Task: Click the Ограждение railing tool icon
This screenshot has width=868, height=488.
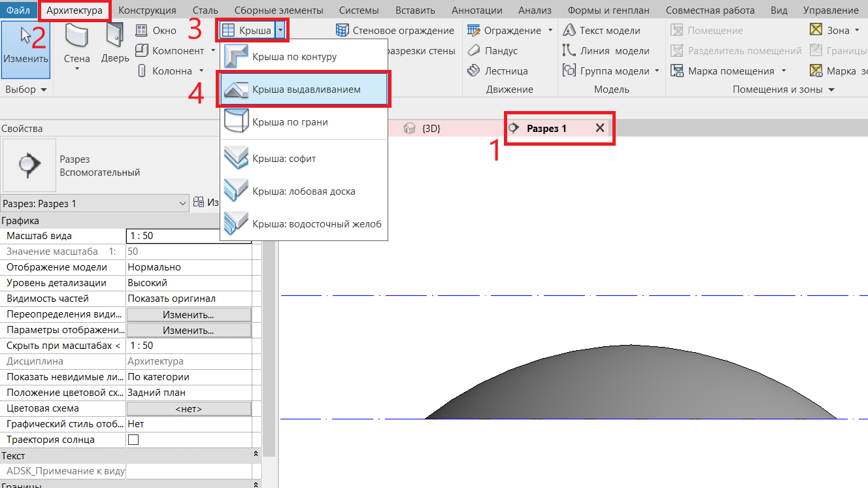Action: coord(474,31)
